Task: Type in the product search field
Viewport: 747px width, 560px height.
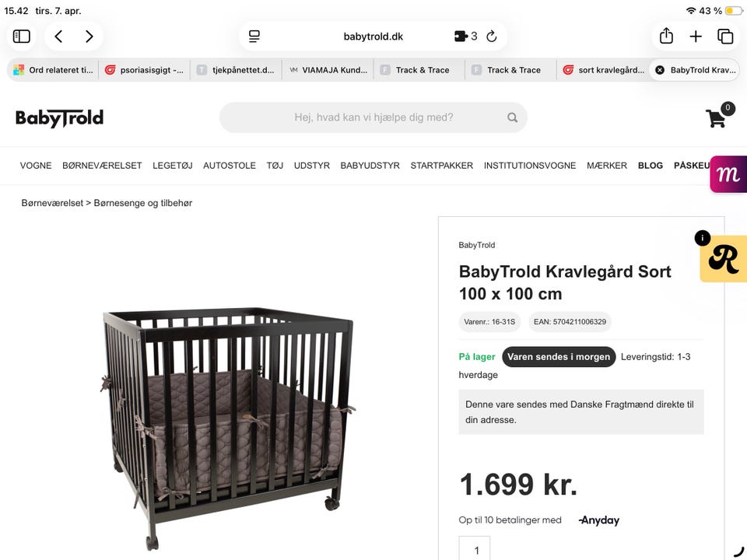Action: click(x=373, y=118)
